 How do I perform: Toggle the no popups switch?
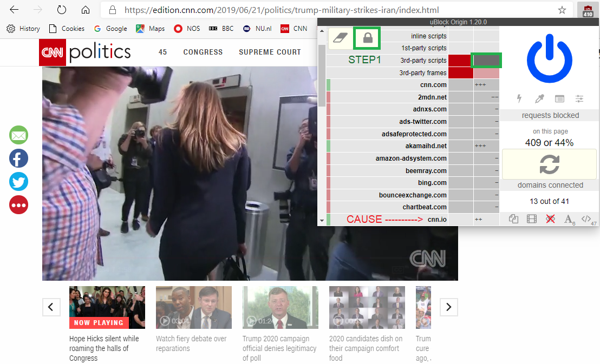click(513, 219)
